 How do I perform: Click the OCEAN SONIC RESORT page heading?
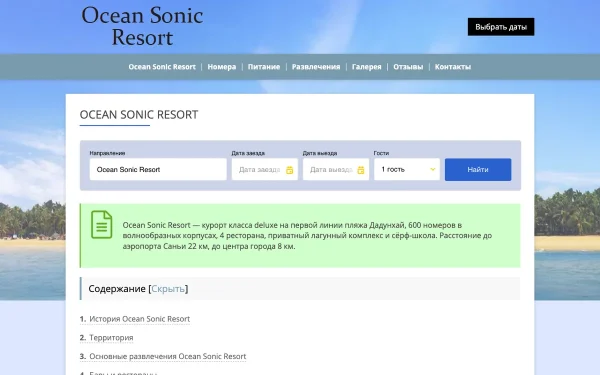(x=139, y=114)
